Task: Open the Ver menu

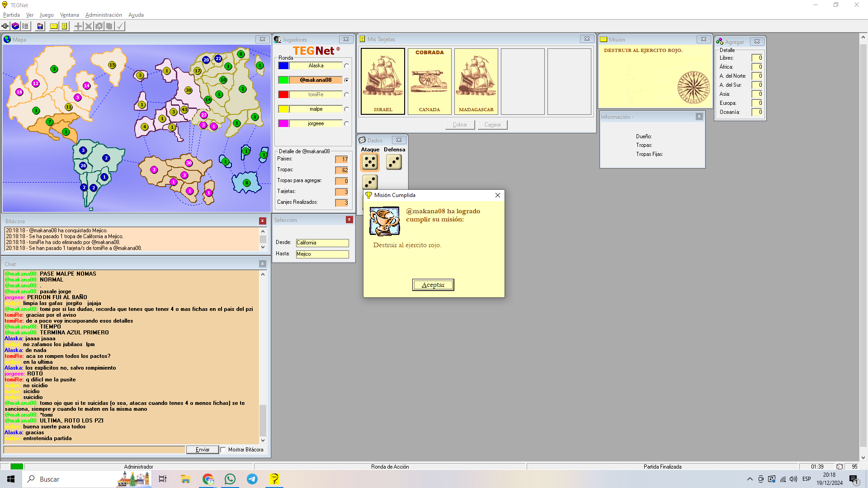Action: click(x=30, y=15)
